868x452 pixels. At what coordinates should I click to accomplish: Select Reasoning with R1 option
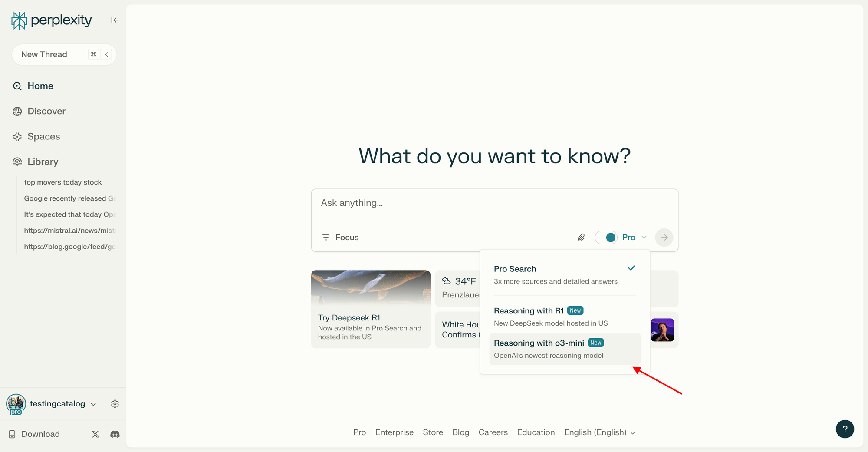point(565,317)
